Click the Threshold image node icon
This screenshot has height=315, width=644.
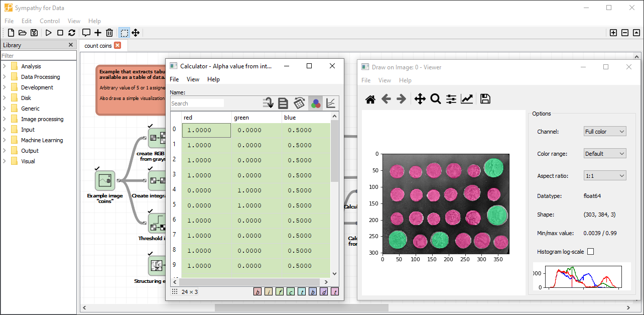(x=157, y=223)
